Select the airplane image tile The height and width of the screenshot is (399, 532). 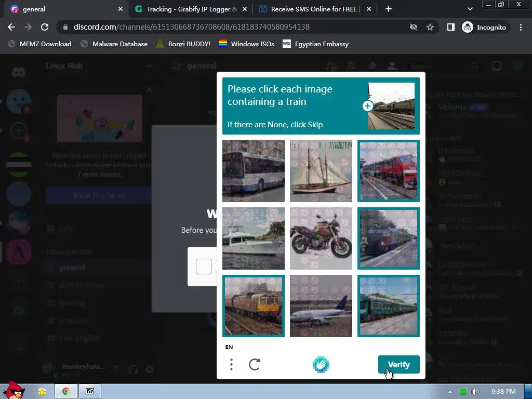click(x=321, y=305)
